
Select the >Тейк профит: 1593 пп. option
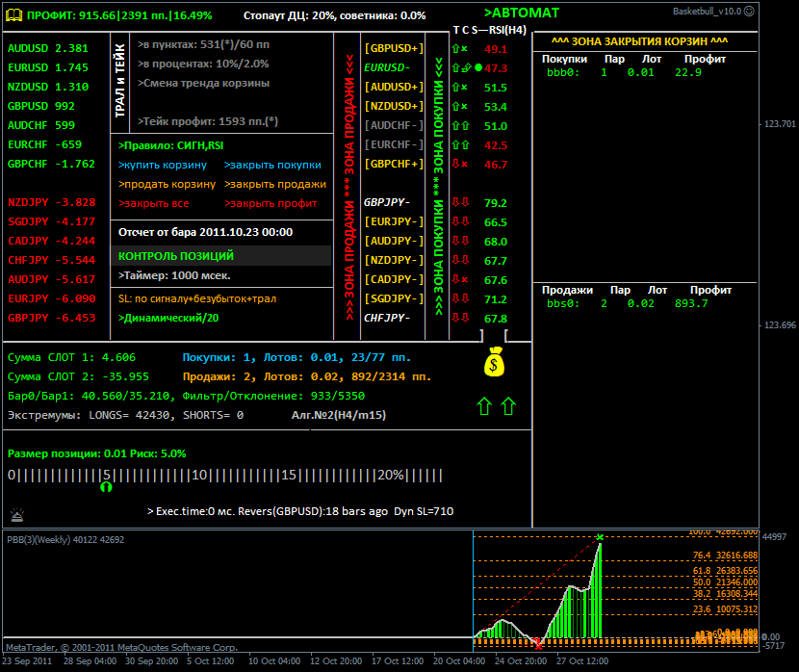coord(208,121)
